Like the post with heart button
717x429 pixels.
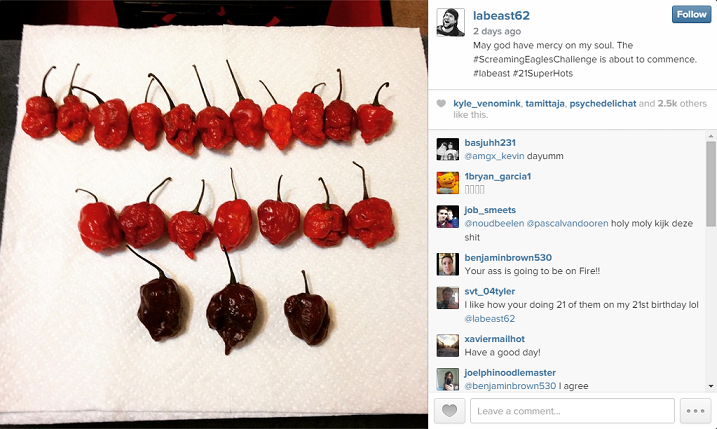tap(449, 411)
